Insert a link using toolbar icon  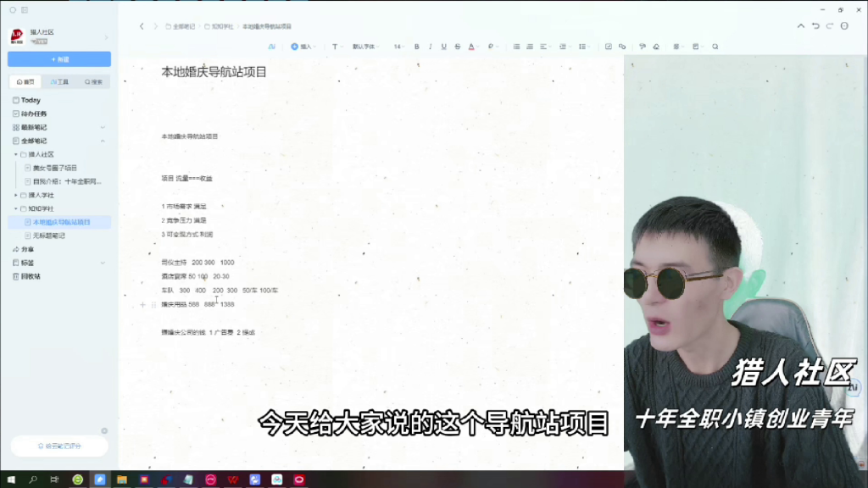[x=622, y=47]
